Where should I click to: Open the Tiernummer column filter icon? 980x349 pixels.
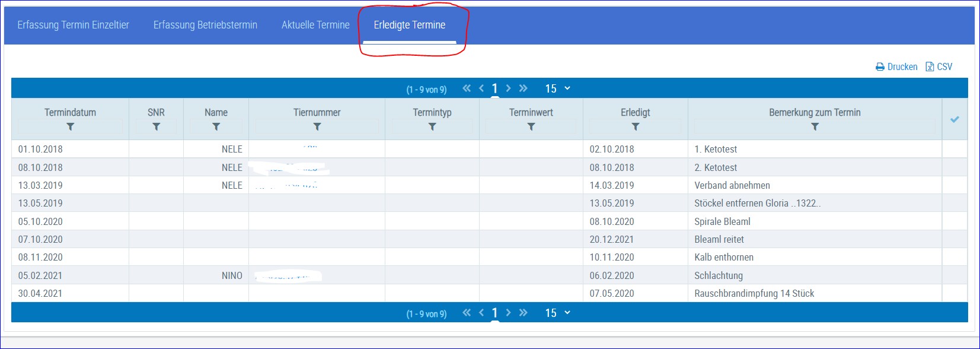click(317, 127)
